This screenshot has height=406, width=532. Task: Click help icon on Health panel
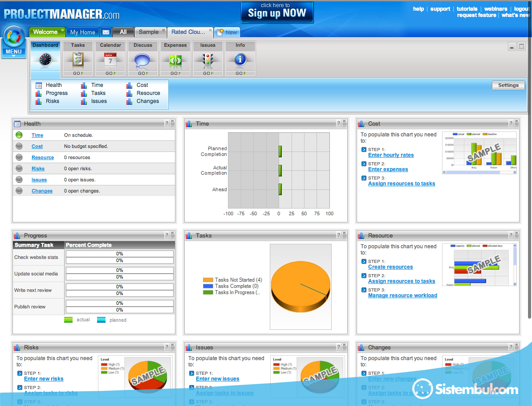pyautogui.click(x=167, y=123)
